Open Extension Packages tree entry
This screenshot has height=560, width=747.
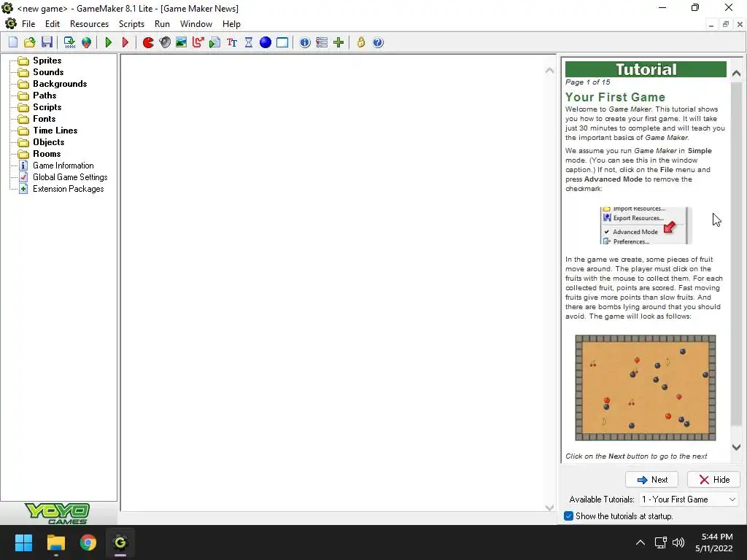click(68, 189)
